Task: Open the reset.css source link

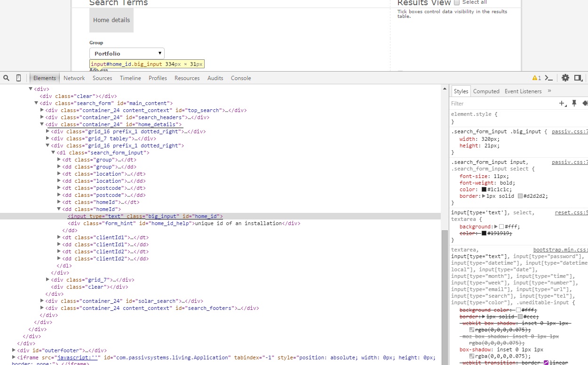Action: click(571, 212)
